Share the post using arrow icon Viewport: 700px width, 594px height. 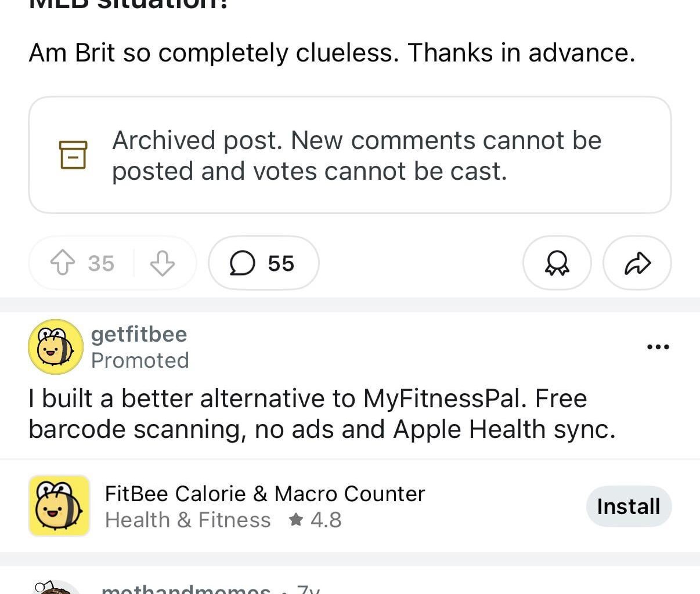click(637, 263)
